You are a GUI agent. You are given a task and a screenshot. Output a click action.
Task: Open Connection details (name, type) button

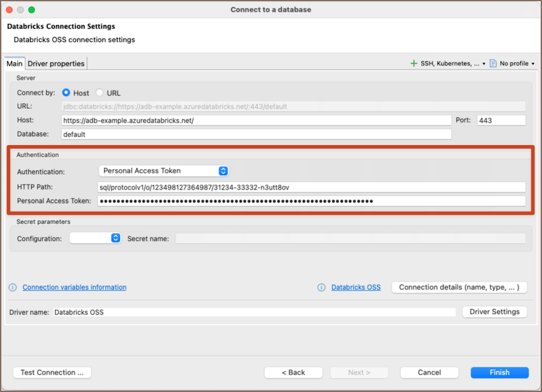click(x=459, y=288)
